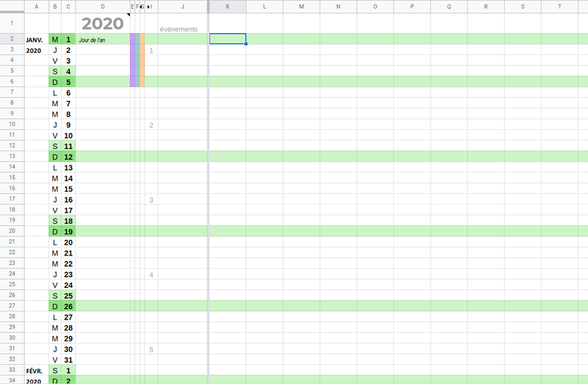Select column K header
Image resolution: width=588 pixels, height=384 pixels.
coord(227,7)
